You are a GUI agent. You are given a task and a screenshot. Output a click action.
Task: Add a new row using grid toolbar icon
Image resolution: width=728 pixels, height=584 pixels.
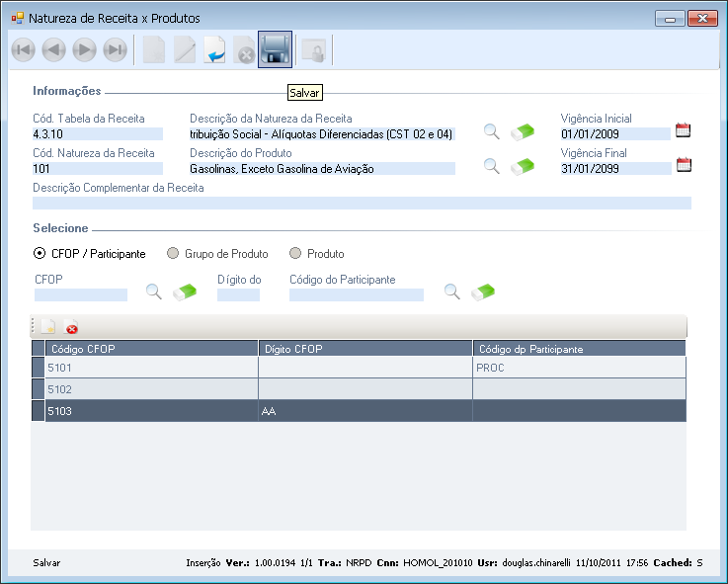point(48,327)
